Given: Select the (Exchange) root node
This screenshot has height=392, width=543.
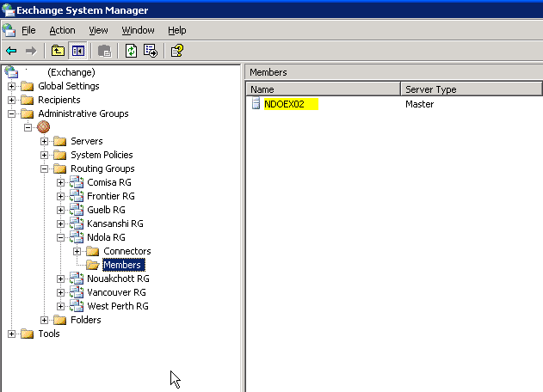Looking at the screenshot, I should [71, 72].
